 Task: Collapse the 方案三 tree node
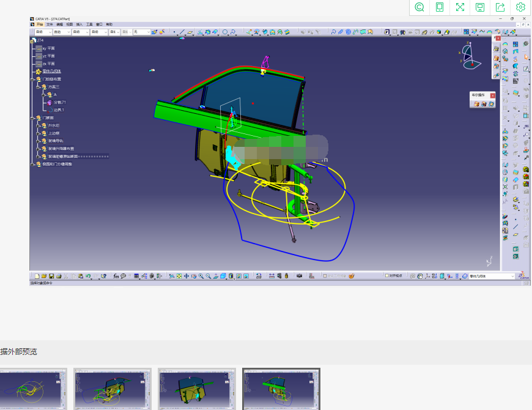[39, 87]
